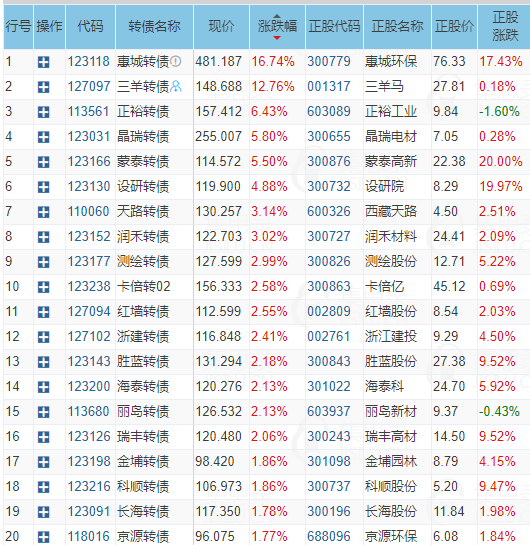Click the plus icon for 金埔转债 row

coord(43,462)
